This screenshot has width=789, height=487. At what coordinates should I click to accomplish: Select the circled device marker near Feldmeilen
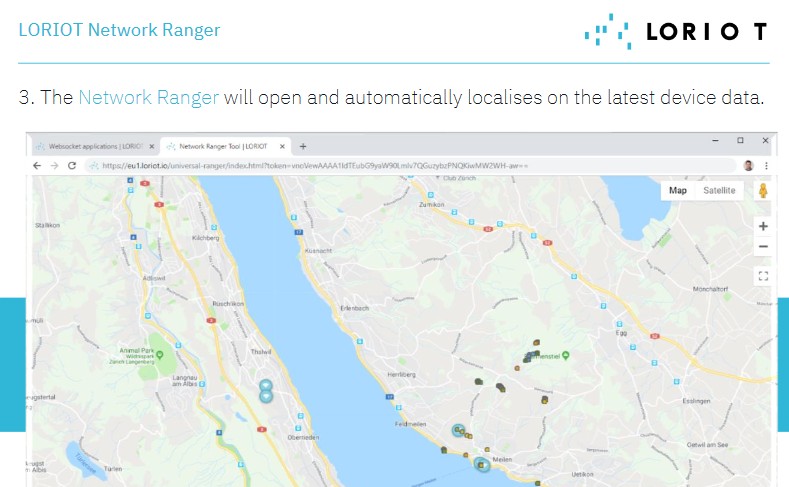click(x=457, y=430)
